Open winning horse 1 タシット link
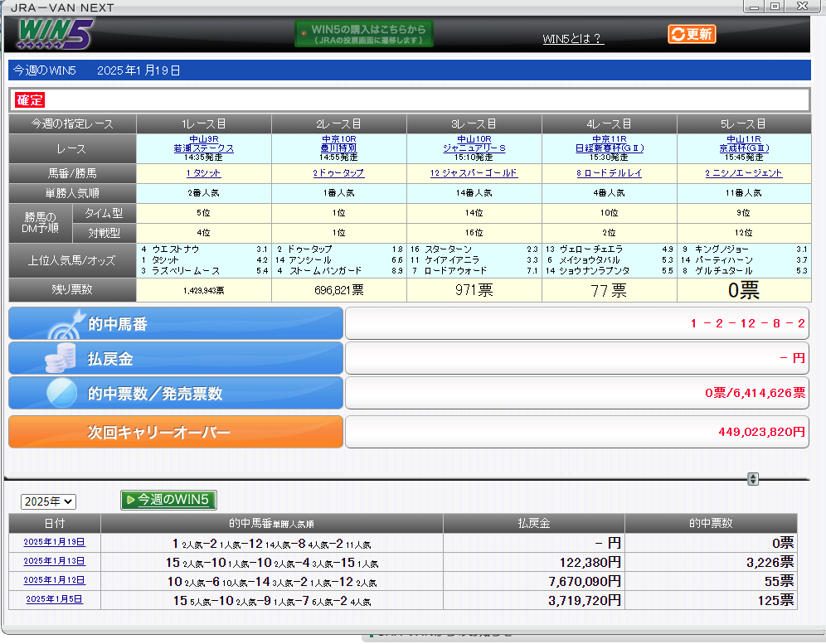 203,173
